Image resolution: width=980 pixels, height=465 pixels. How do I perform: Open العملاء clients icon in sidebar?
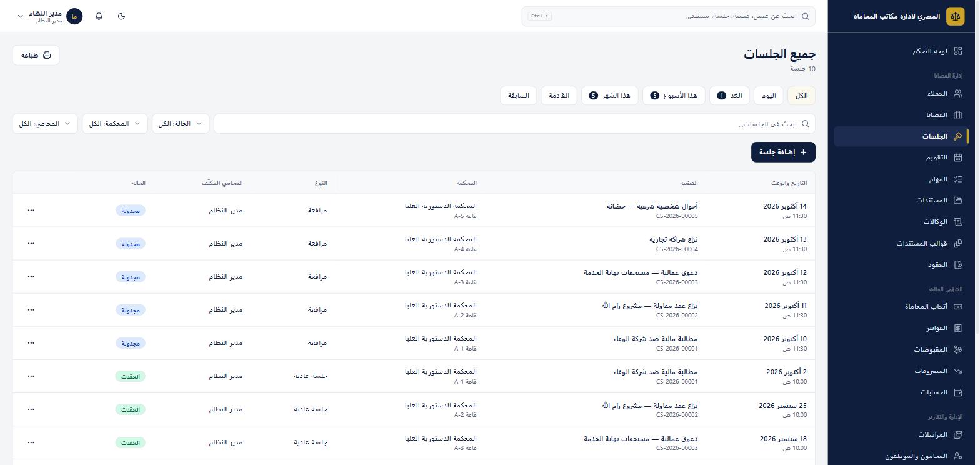957,94
